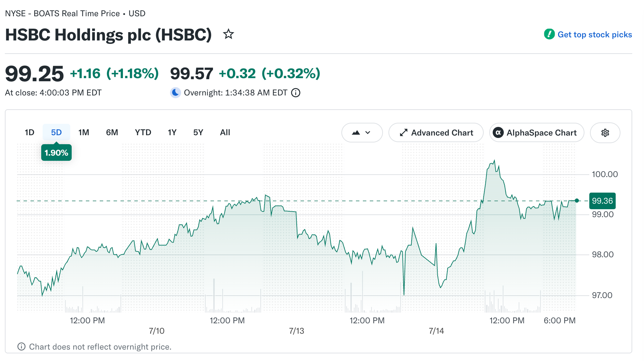The image size is (644, 361).
Task: Click the info icon beside chart disclaimer
Action: pyautogui.click(x=21, y=346)
